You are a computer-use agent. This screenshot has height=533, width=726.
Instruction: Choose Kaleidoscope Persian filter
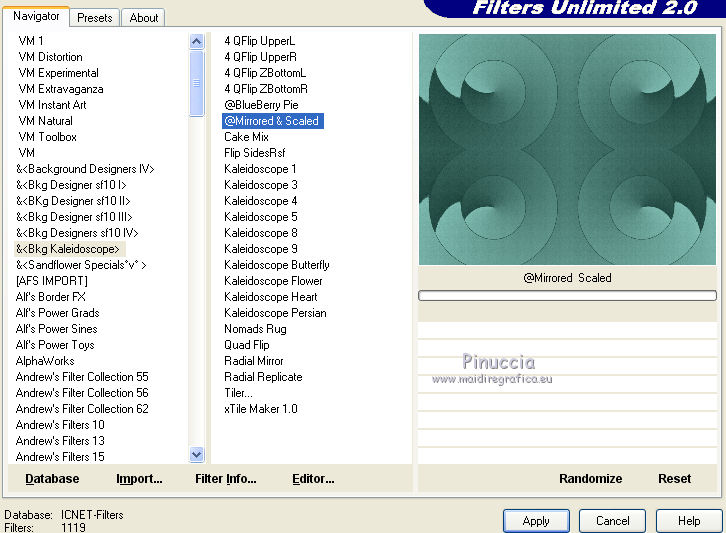pyautogui.click(x=275, y=313)
